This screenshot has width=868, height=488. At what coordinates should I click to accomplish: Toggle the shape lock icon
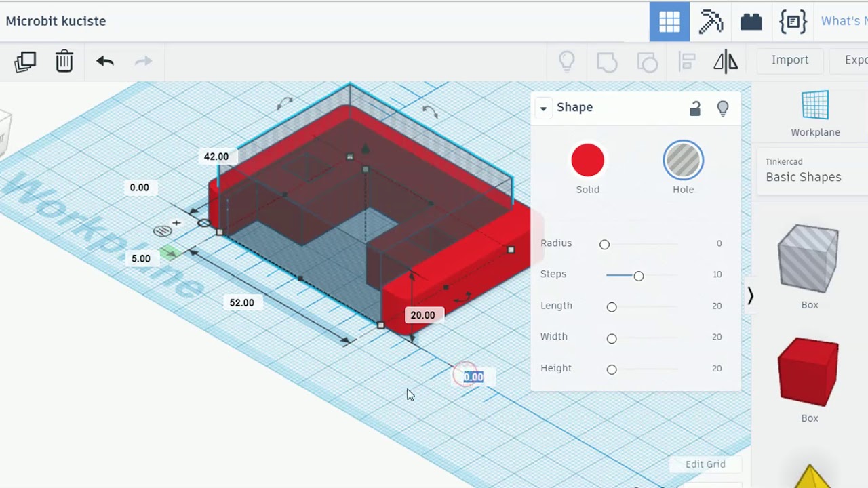coord(695,108)
